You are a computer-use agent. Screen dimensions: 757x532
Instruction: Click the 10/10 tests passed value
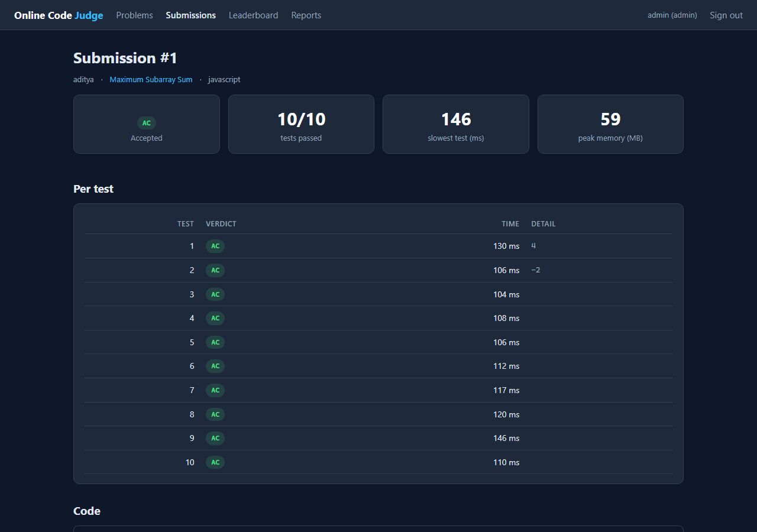[302, 119]
